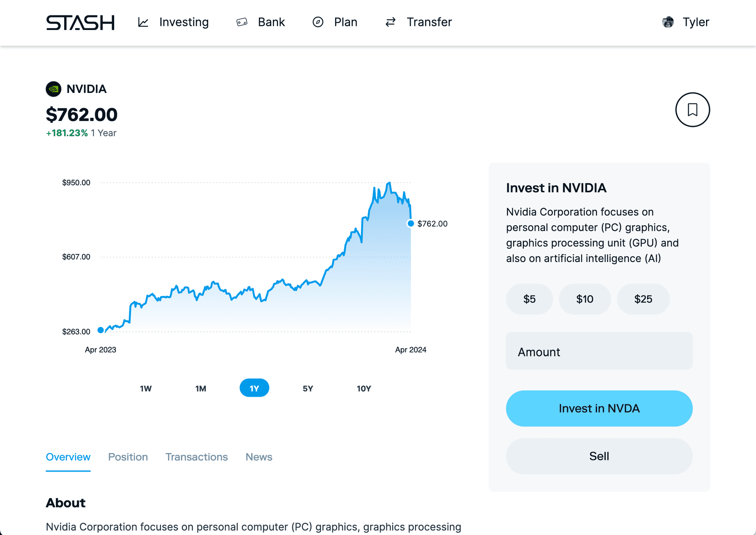Image resolution: width=756 pixels, height=535 pixels.
Task: Select the 5Y chart range
Action: (308, 388)
